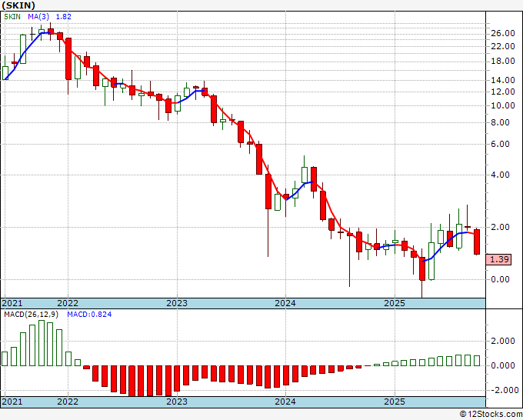Click the 1.82 moving average value
Screen dimensions: 523x420
point(63,17)
